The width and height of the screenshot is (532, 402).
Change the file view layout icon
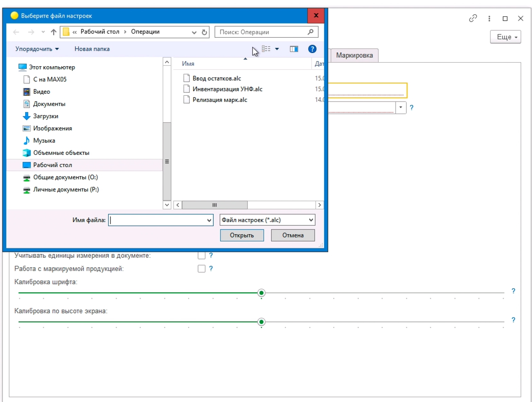click(x=266, y=49)
